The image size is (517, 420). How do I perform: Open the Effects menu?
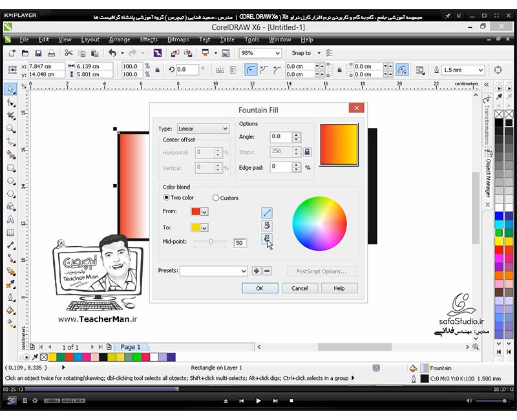click(x=149, y=39)
